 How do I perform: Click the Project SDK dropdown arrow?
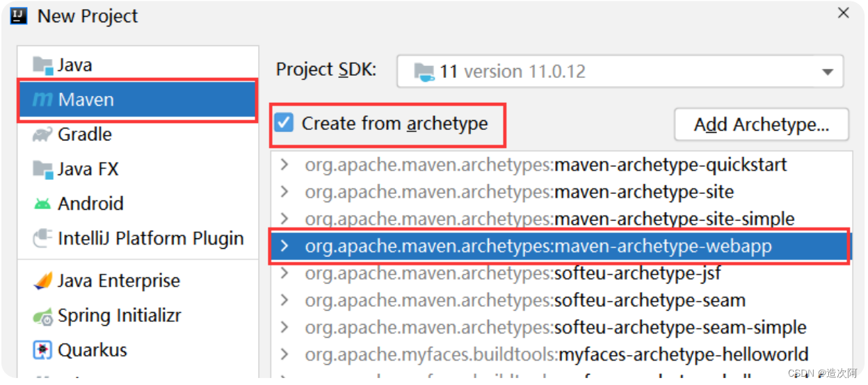click(827, 72)
